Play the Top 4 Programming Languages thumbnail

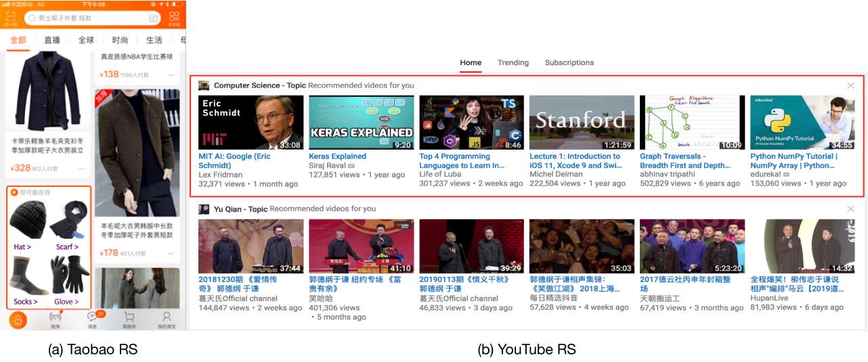[x=471, y=122]
